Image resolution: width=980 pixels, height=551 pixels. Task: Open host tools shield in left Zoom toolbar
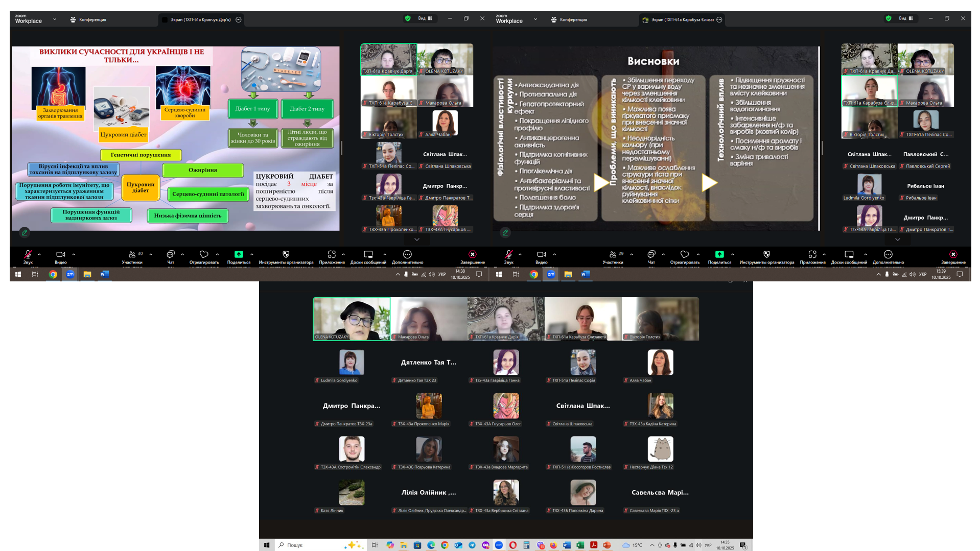[286, 254]
